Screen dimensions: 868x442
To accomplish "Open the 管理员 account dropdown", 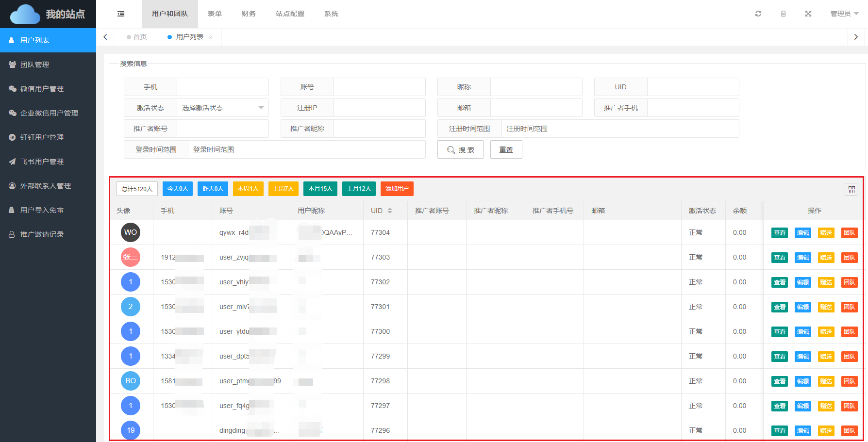I will 844,14.
